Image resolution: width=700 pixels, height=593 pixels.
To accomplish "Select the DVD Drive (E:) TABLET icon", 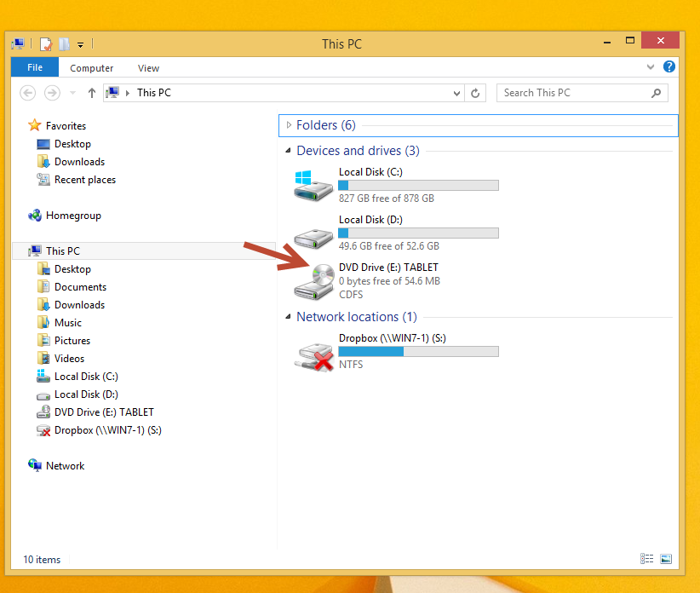I will click(x=314, y=282).
